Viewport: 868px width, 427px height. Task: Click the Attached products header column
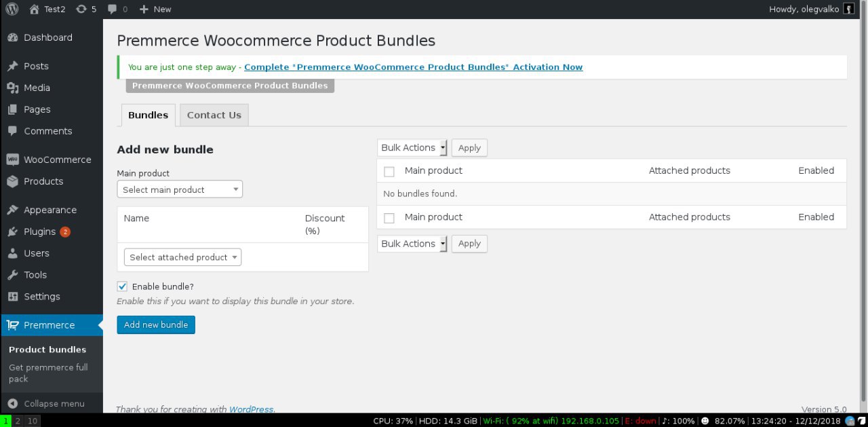click(x=690, y=170)
